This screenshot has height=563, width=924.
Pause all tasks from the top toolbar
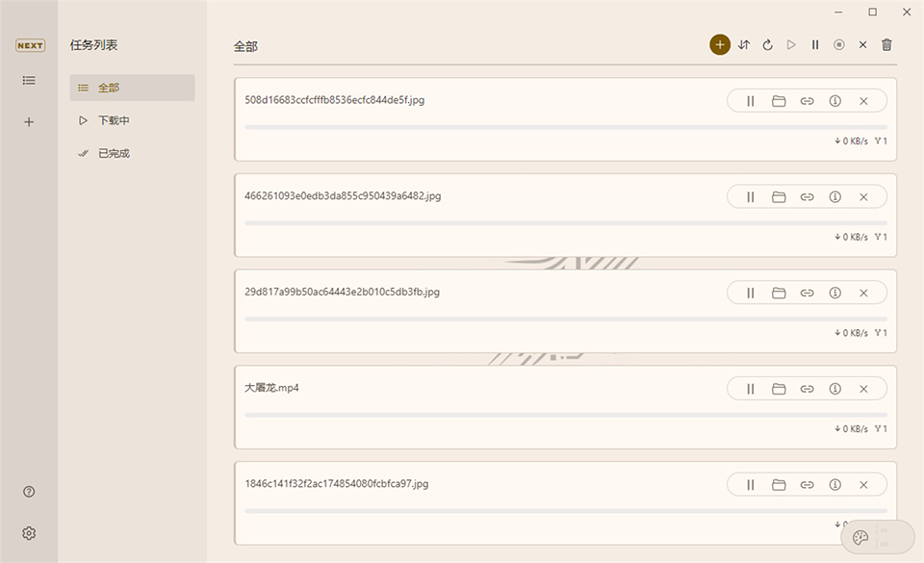[x=815, y=45]
